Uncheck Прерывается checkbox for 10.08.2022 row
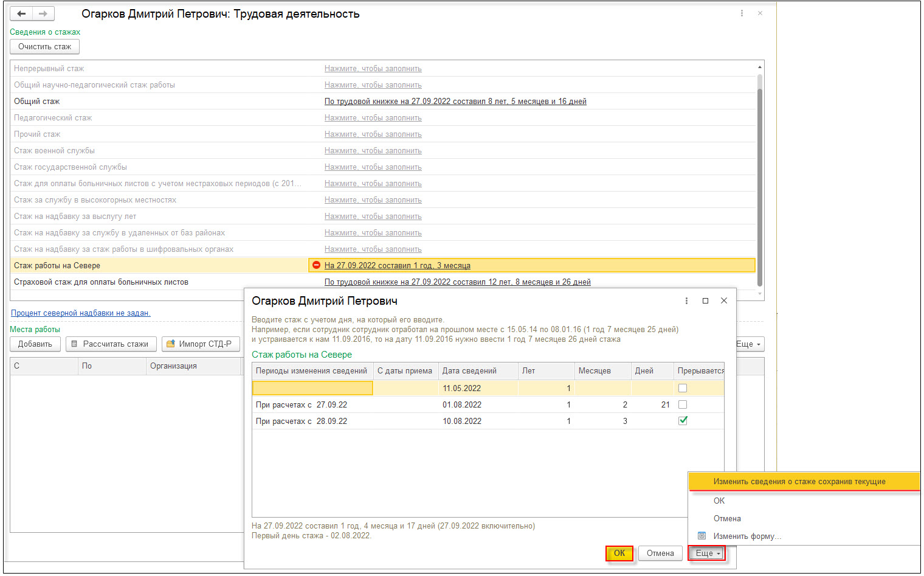The height and width of the screenshot is (576, 924). [x=683, y=421]
